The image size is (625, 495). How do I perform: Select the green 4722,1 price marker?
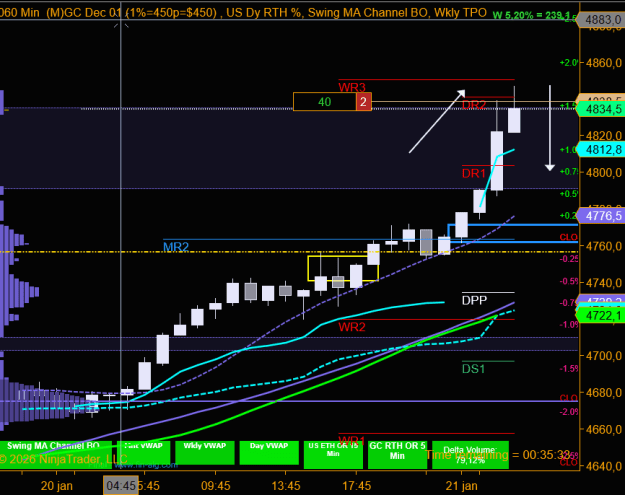[x=601, y=316]
